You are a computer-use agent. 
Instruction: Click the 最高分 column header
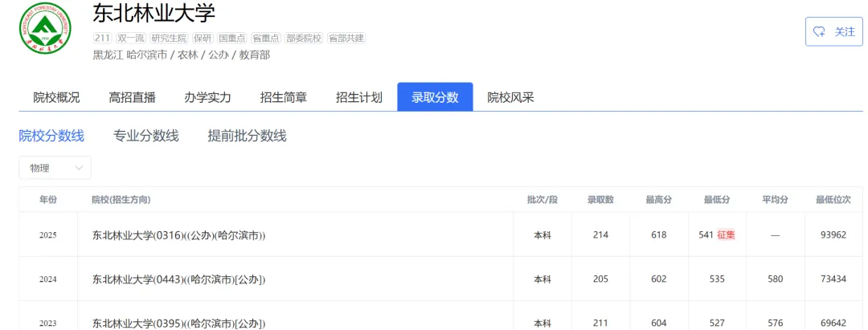click(x=659, y=200)
